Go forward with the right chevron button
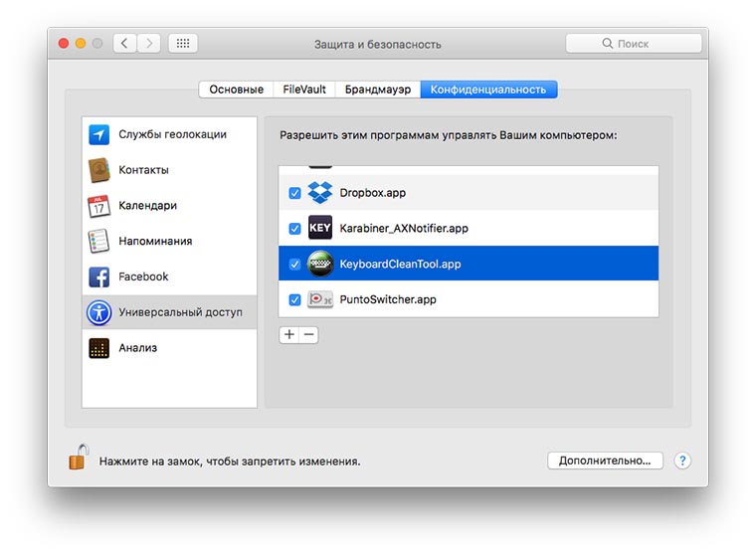Image resolution: width=756 pixels, height=555 pixels. pos(149,44)
